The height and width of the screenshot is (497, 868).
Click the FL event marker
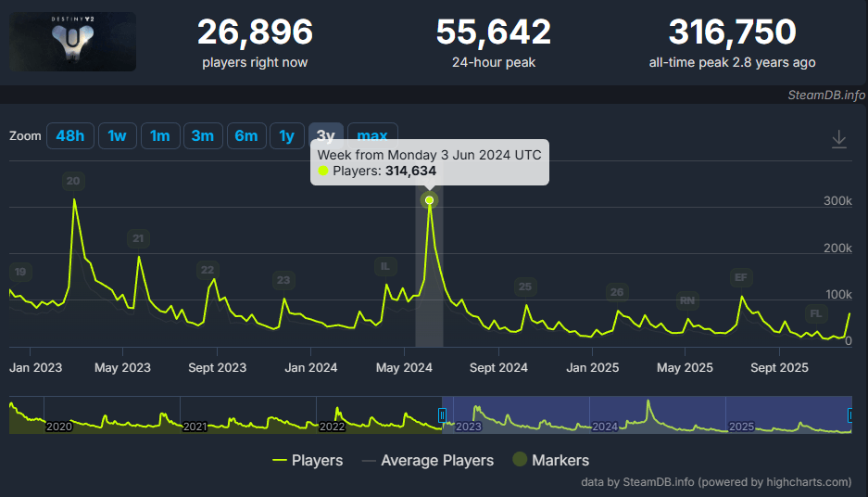coord(815,313)
